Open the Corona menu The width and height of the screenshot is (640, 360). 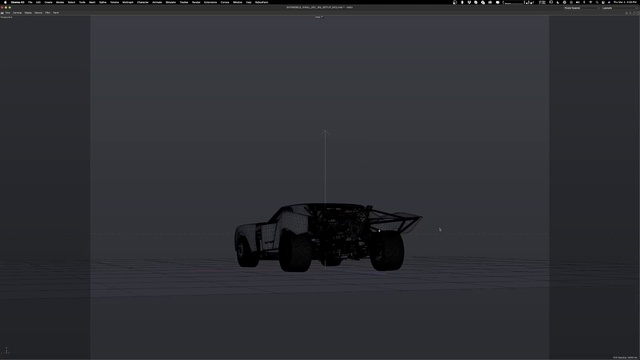tap(225, 2)
